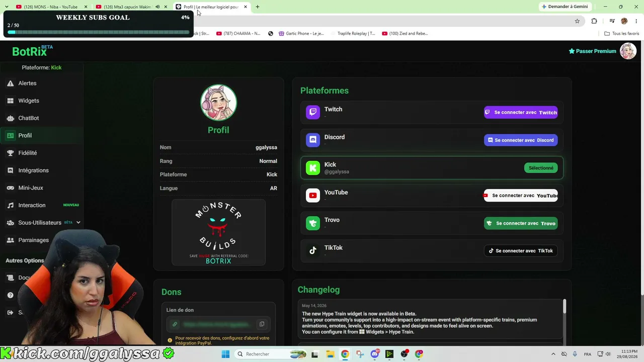Mute the Mta3 capucin tab audio

pos(157,7)
